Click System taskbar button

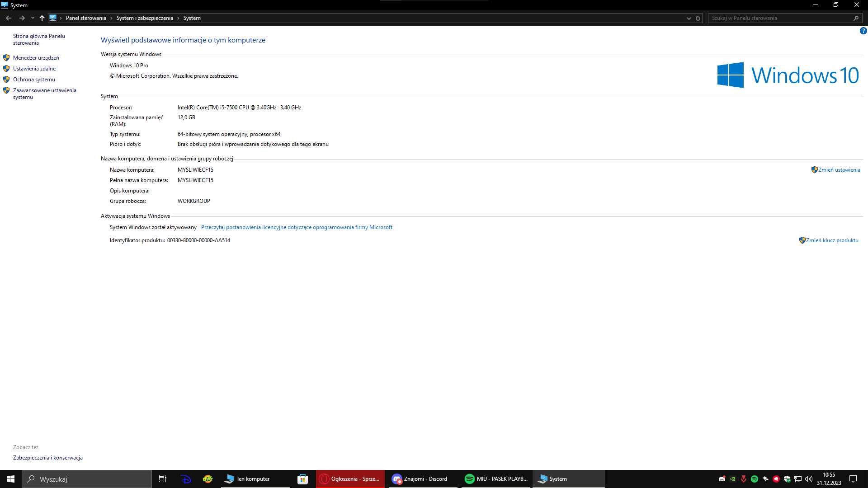coord(569,479)
